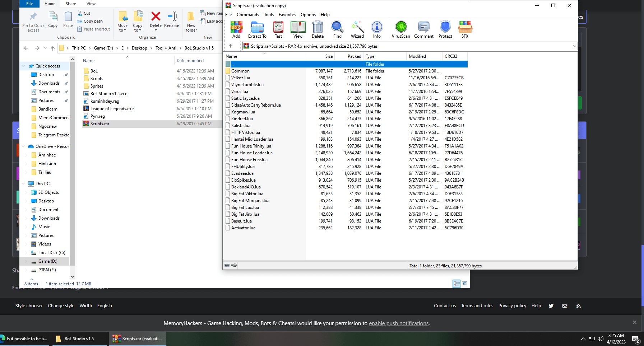Viewport: 644px width, 346px height.
Task: Open the Twitter icon in page footer
Action: (551, 306)
